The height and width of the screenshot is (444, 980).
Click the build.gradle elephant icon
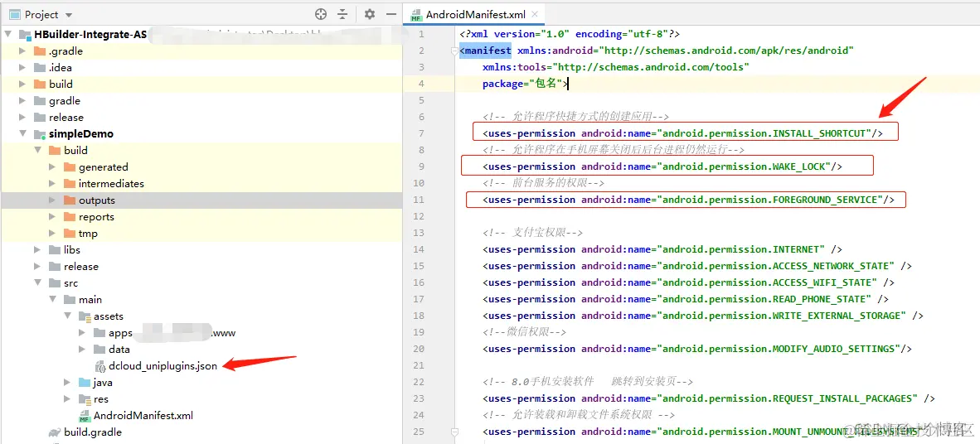tap(55, 432)
